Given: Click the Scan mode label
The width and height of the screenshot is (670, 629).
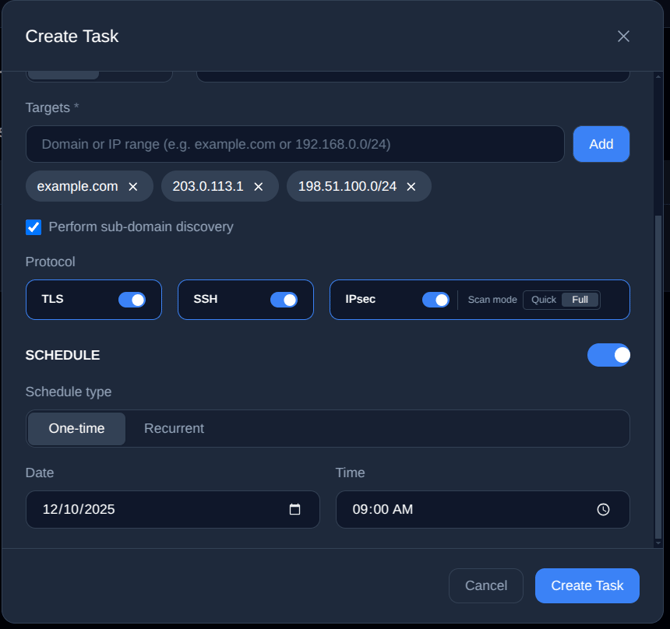Looking at the screenshot, I should [x=492, y=300].
